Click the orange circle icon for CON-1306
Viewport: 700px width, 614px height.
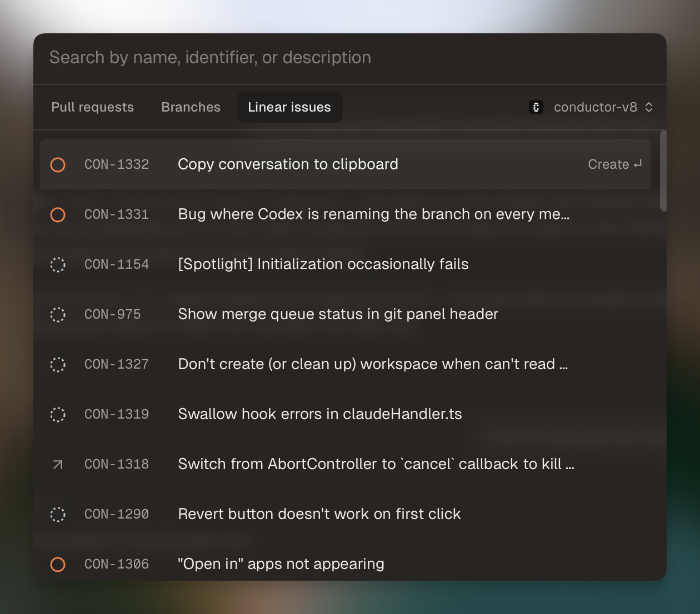pyautogui.click(x=58, y=565)
